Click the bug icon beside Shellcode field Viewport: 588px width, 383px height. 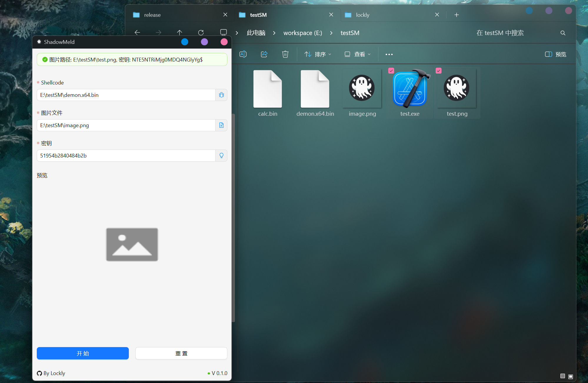(221, 95)
